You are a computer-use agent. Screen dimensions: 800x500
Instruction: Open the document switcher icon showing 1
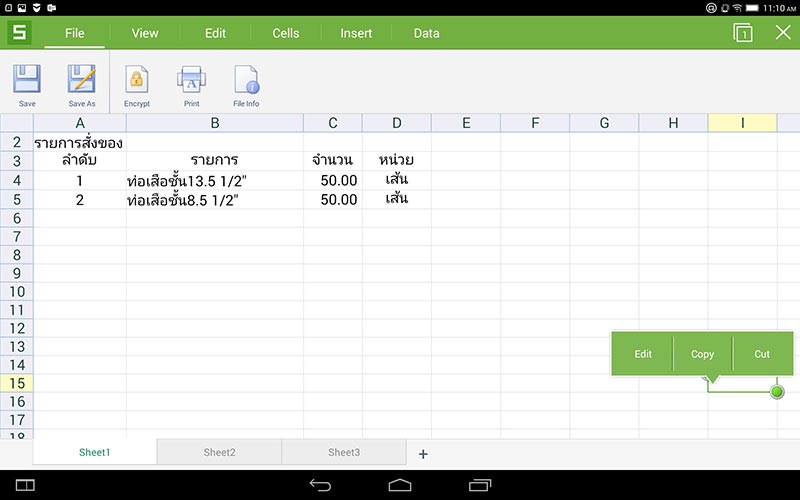click(x=742, y=33)
